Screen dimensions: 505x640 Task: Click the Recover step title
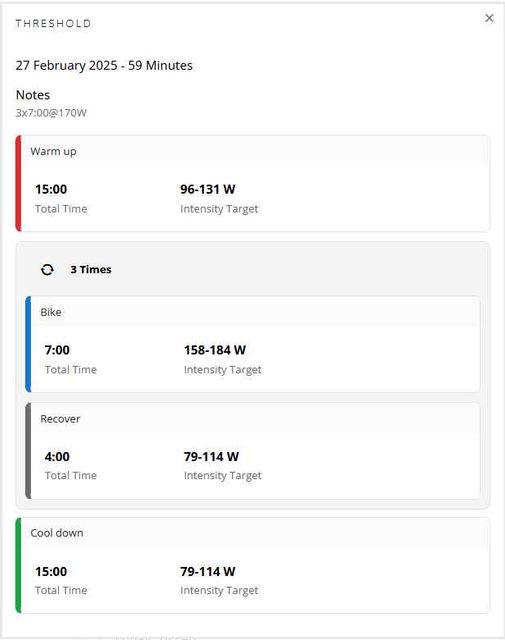pyautogui.click(x=60, y=419)
